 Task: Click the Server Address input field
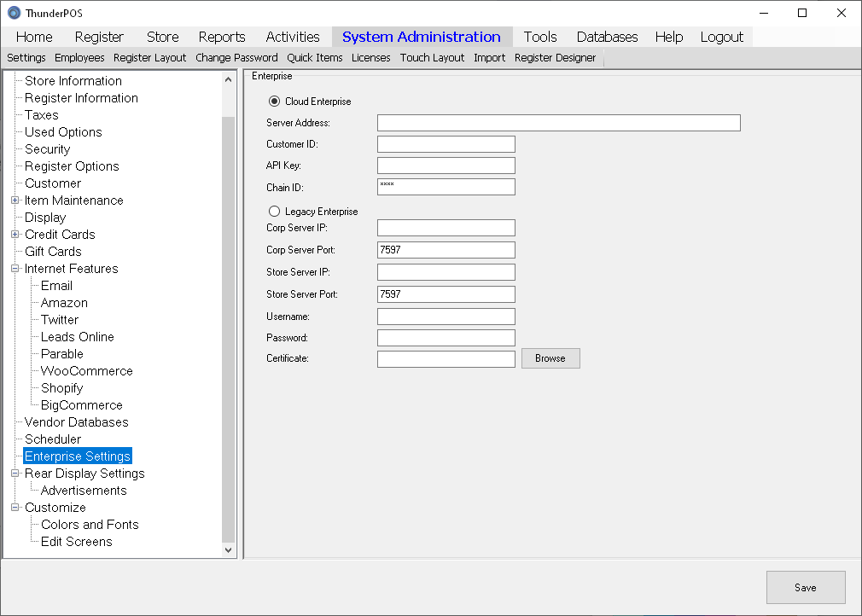[558, 123]
